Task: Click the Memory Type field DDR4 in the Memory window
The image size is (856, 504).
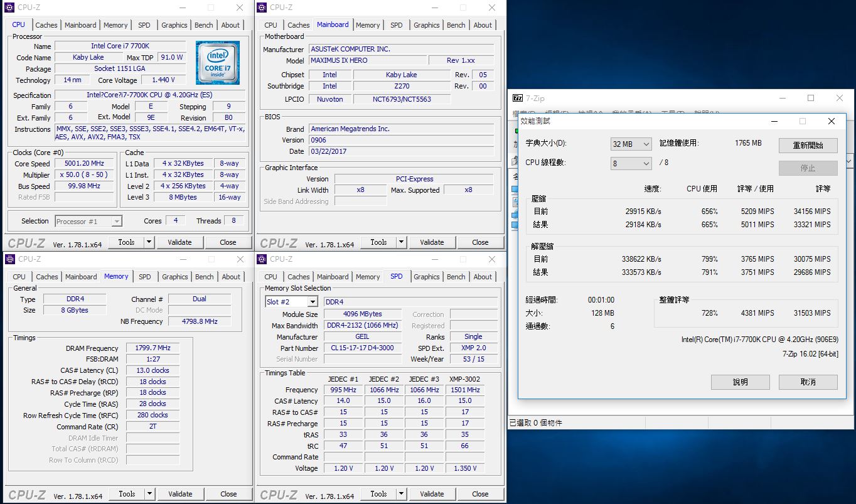Action: pyautogui.click(x=75, y=299)
